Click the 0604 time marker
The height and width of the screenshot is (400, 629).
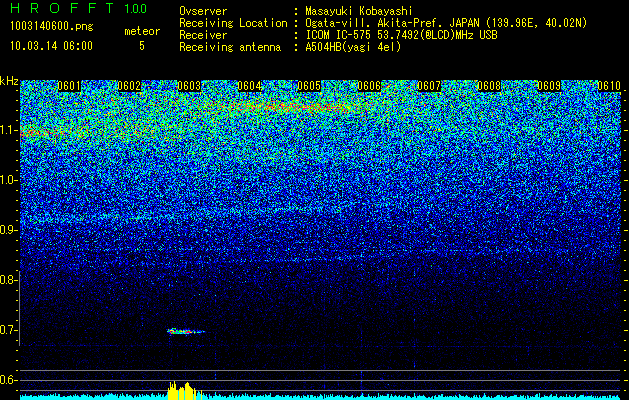[249, 86]
